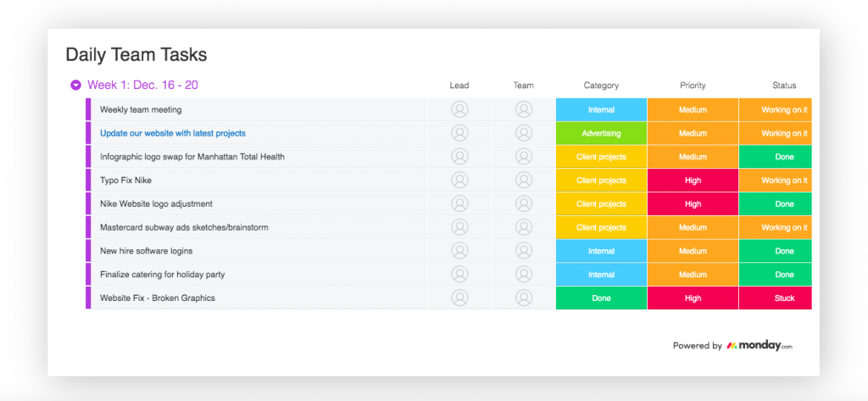The height and width of the screenshot is (401, 868).
Task: Click the Week 1: Dec. 16 - 20 group title
Action: [142, 86]
